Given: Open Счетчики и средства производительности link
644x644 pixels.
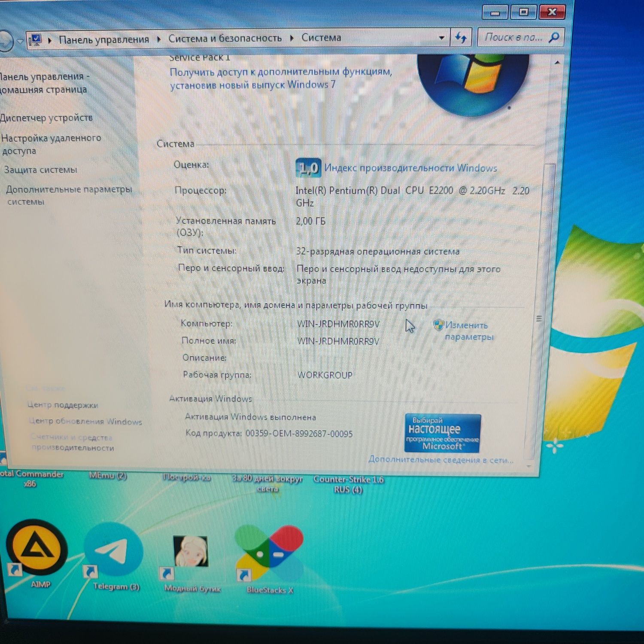Looking at the screenshot, I should [x=72, y=443].
